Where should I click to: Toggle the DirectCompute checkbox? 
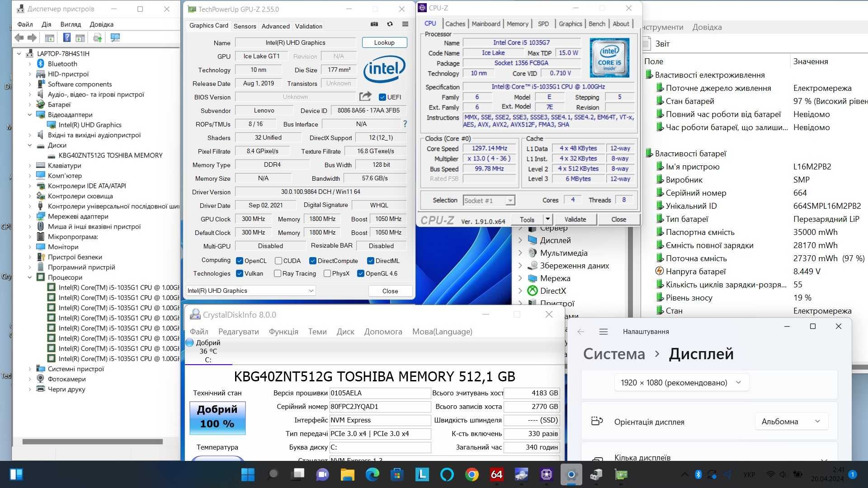pos(312,261)
